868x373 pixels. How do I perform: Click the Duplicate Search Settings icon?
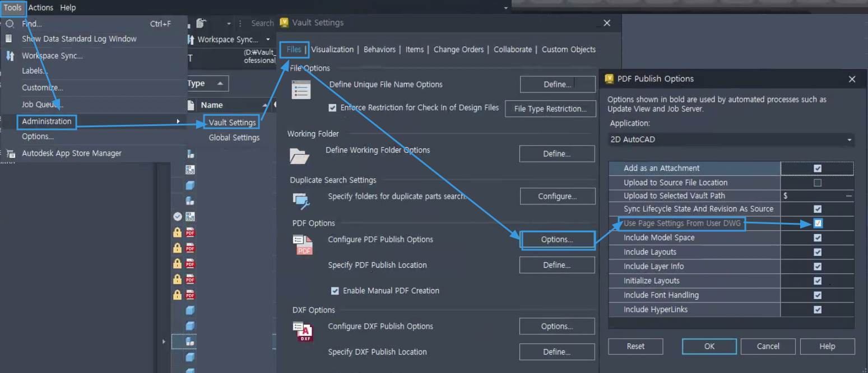coord(301,200)
